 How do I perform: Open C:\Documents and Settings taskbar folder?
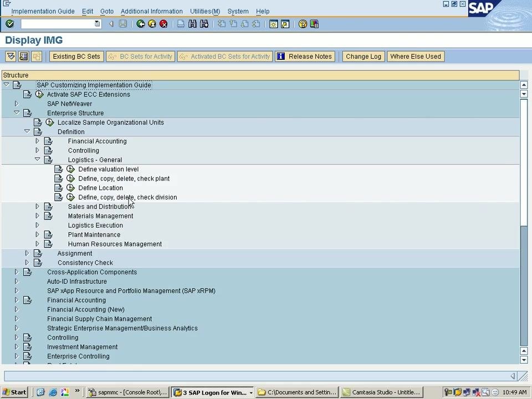(x=297, y=392)
